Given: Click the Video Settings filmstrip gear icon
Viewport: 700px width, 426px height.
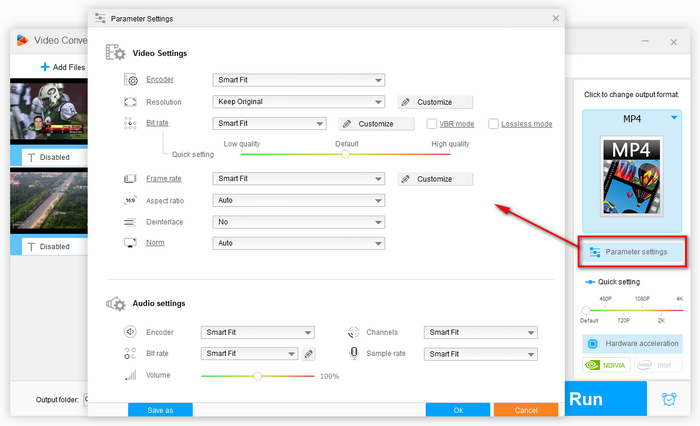Looking at the screenshot, I should [x=116, y=52].
